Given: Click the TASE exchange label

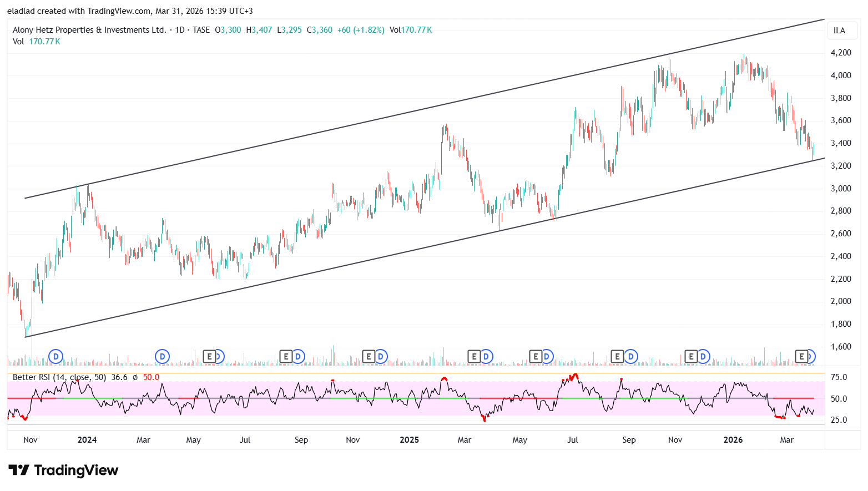Looking at the screenshot, I should pos(201,30).
